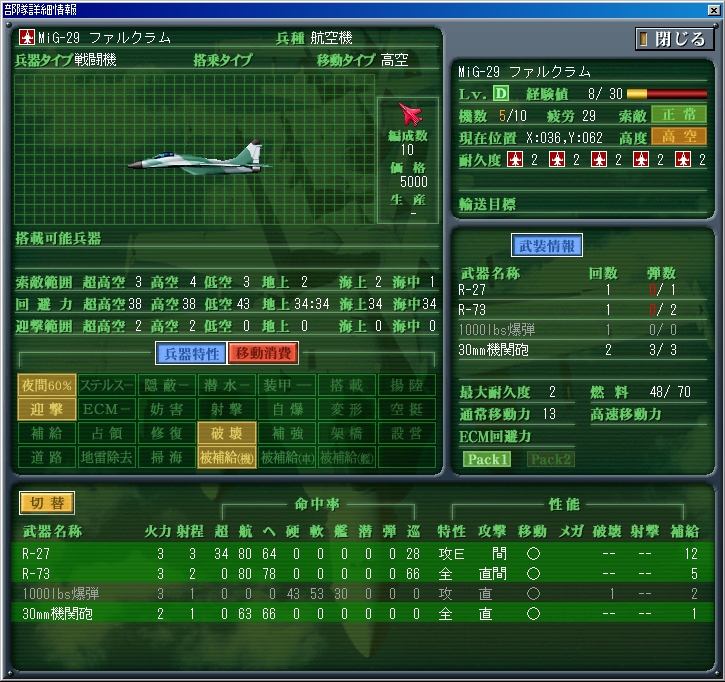Image resolution: width=725 pixels, height=682 pixels.
Task: Click the 索敵 正常 status indicator
Action: tap(679, 115)
